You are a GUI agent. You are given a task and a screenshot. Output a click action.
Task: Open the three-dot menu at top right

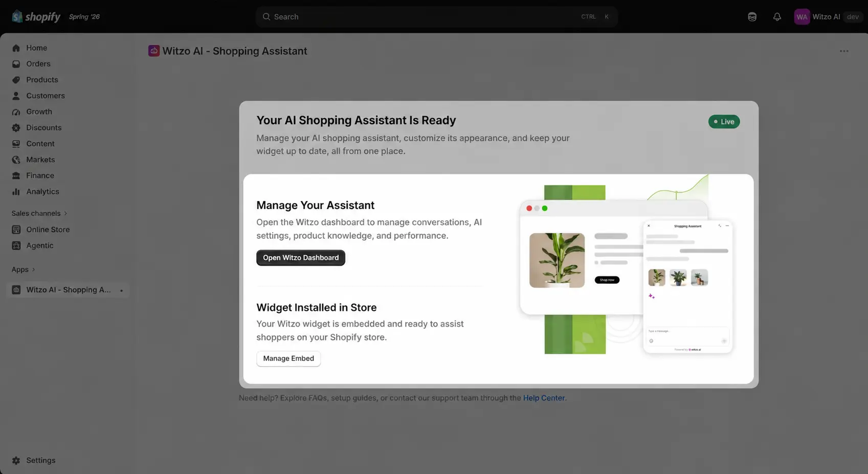[844, 51]
